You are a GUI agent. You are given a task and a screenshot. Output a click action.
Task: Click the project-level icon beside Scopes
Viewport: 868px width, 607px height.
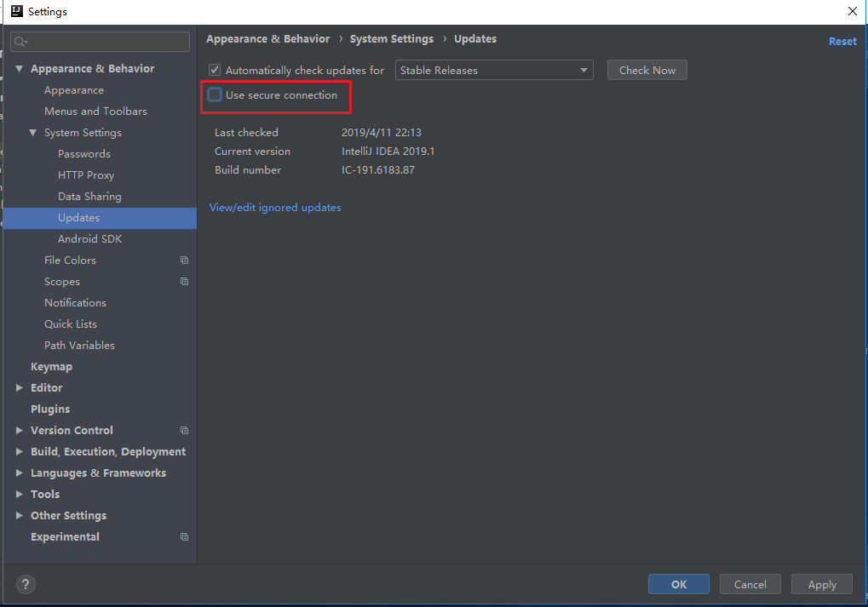click(184, 281)
